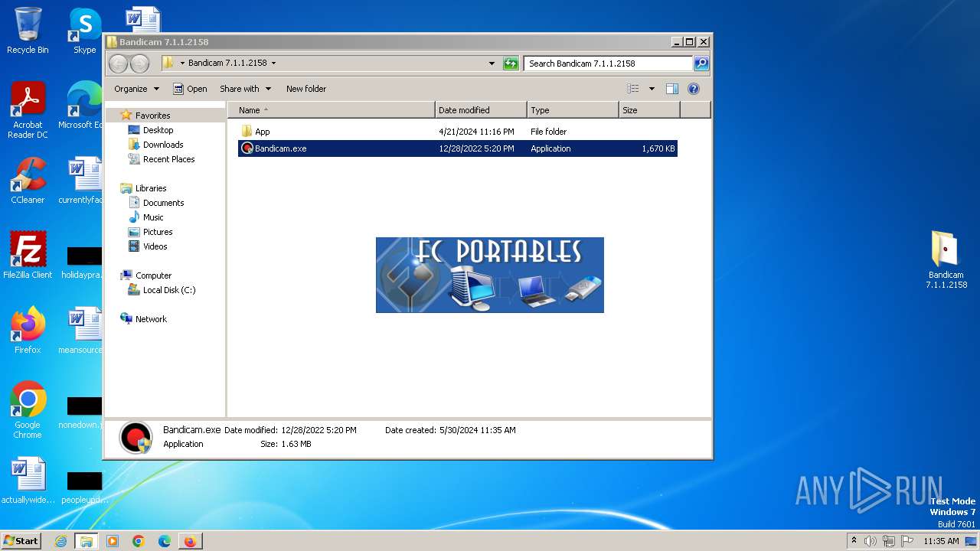This screenshot has height=551, width=980.
Task: Open the Organize dropdown menu
Action: click(136, 89)
